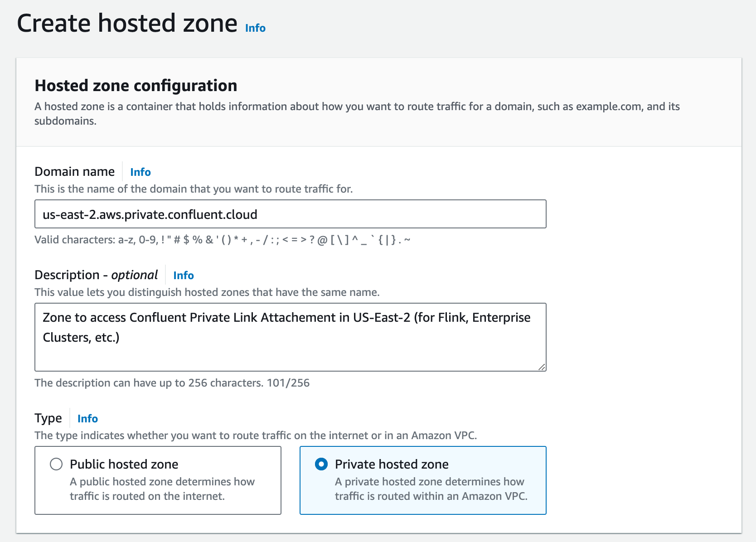Open the Domain name Info link

[x=140, y=172]
